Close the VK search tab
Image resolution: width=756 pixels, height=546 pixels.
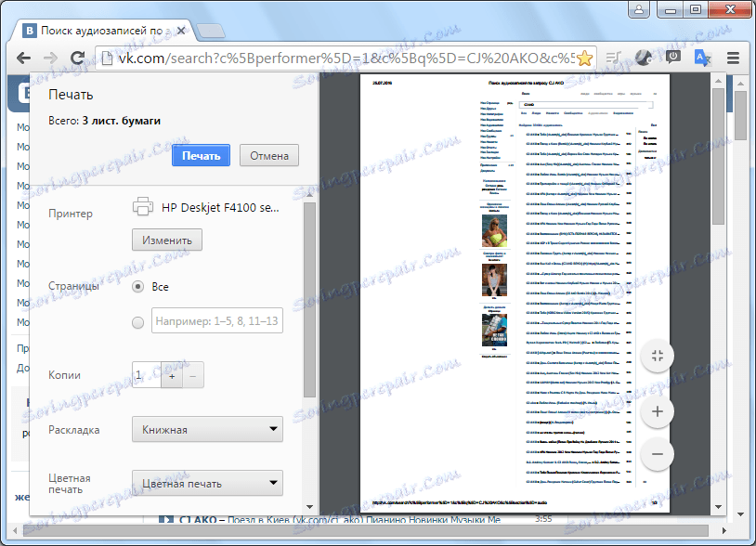(181, 31)
